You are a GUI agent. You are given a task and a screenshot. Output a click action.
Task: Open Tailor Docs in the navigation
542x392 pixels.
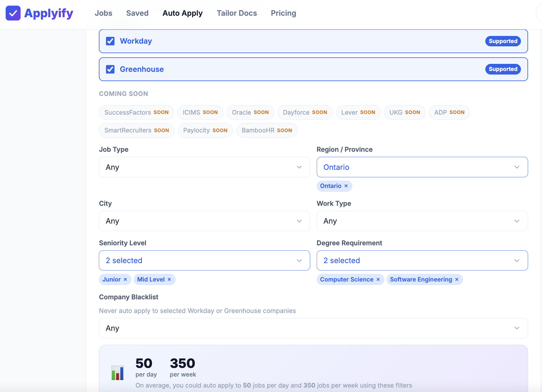pos(237,13)
